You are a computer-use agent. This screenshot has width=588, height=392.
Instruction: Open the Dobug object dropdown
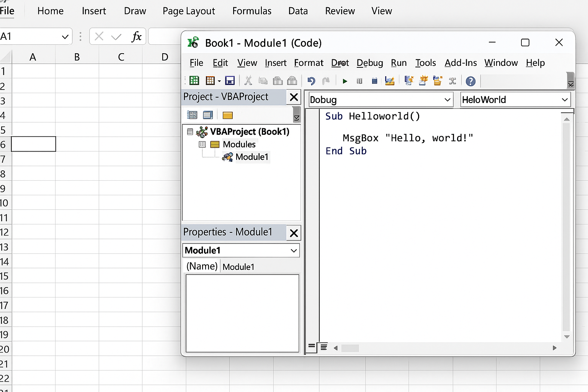point(447,100)
